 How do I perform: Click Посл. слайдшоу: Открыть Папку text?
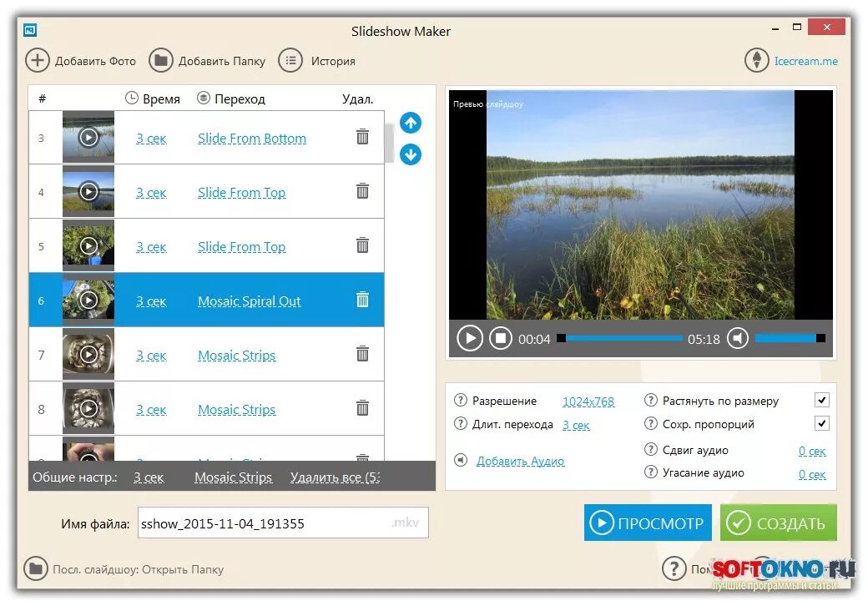139,569
